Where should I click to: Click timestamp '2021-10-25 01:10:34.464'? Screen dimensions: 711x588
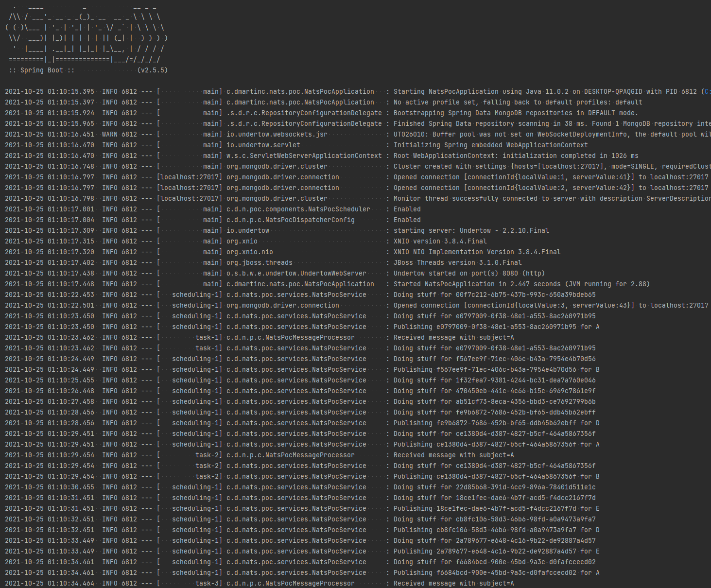pyautogui.click(x=50, y=584)
